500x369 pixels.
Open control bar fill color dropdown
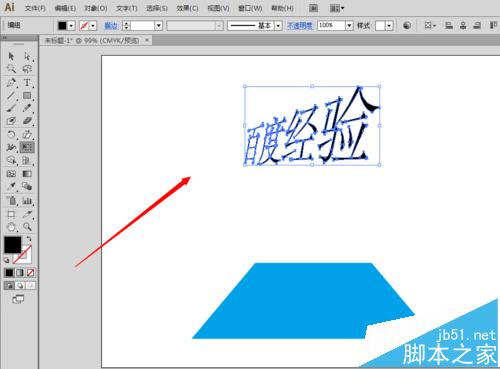coord(71,25)
